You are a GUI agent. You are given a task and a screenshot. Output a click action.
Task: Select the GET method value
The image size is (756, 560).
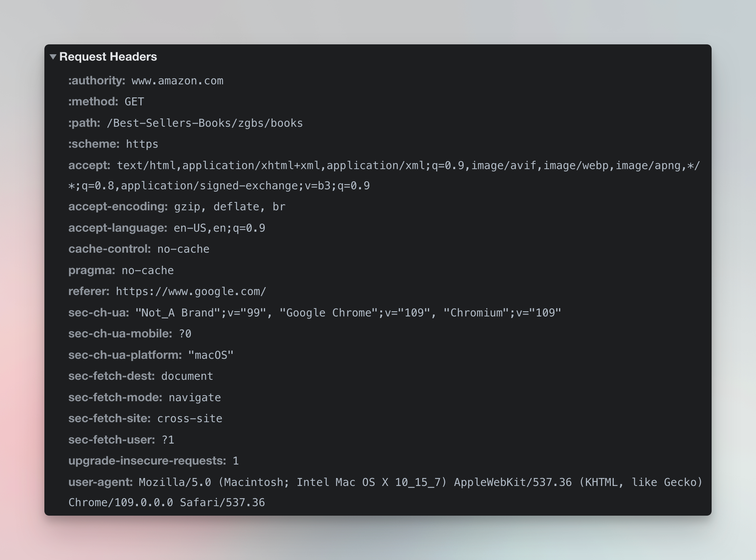coord(134,102)
